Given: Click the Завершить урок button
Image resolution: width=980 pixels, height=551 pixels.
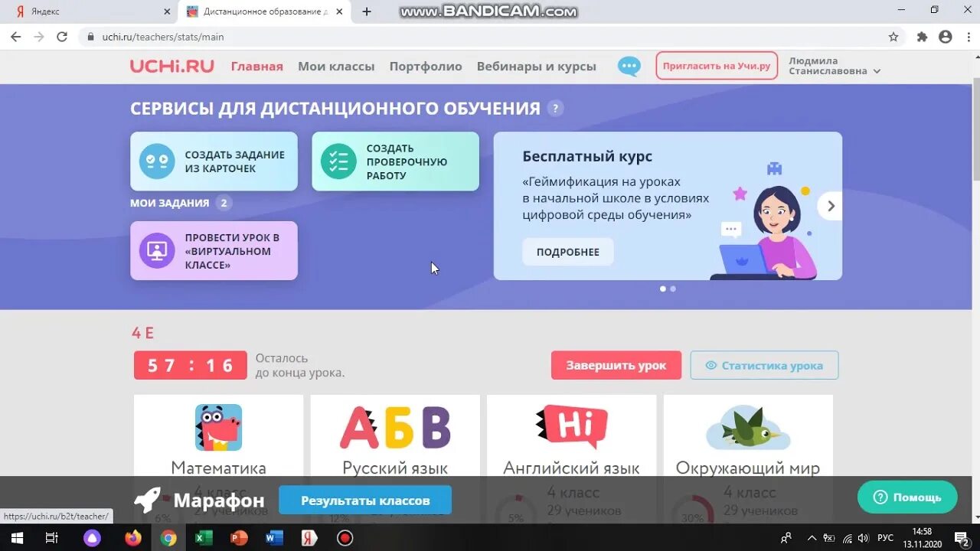Looking at the screenshot, I should (616, 365).
